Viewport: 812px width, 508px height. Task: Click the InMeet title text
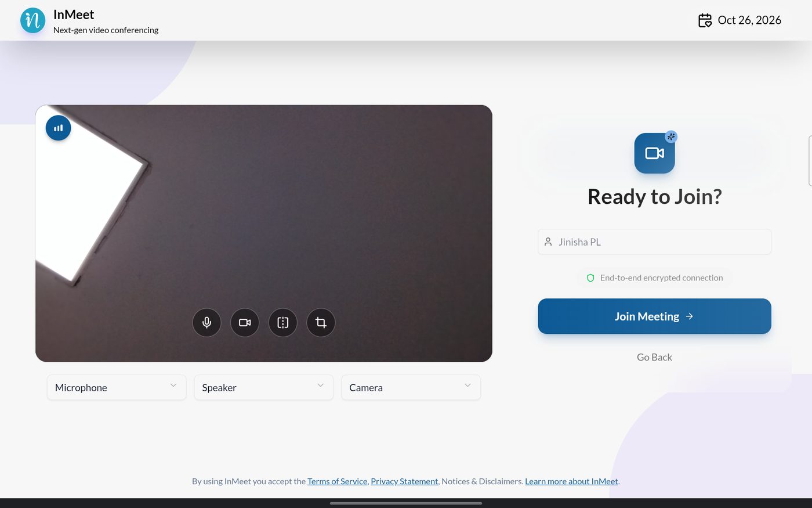click(74, 15)
